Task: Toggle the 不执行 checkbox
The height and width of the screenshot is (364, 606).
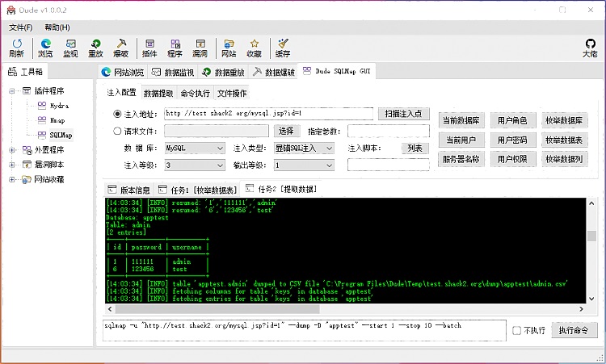Action: [x=517, y=330]
